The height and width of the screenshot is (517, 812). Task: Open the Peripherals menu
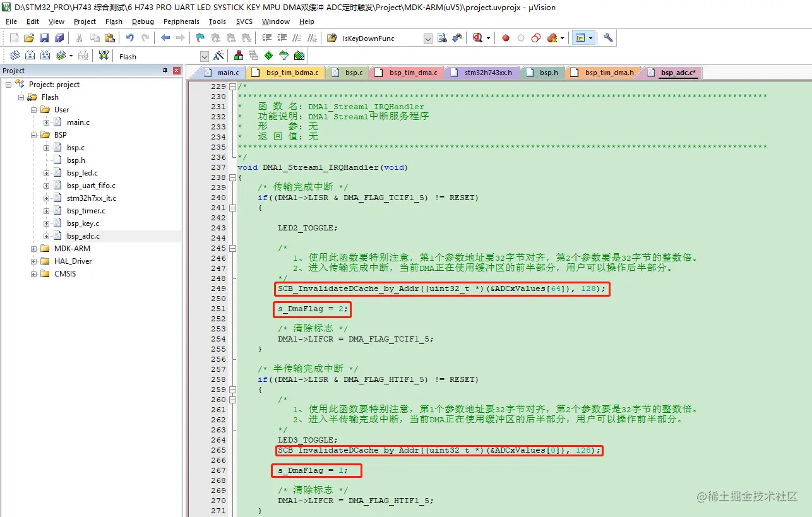tap(181, 21)
